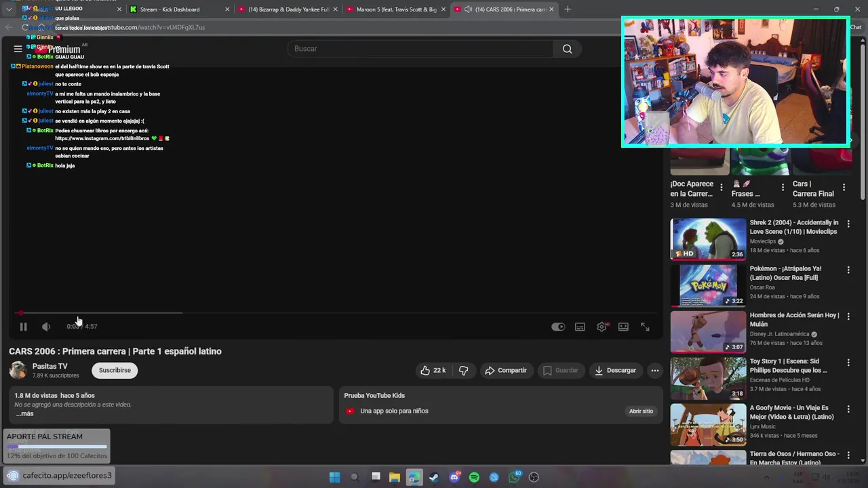Open the Cars | Carrera Final short
Viewport: 868px width, 488px height.
tap(813, 188)
